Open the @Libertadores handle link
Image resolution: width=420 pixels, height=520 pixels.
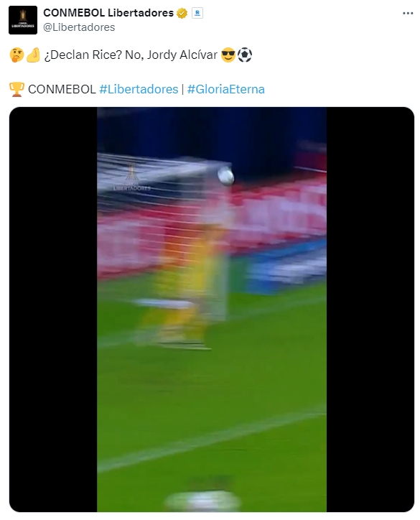[x=79, y=27]
